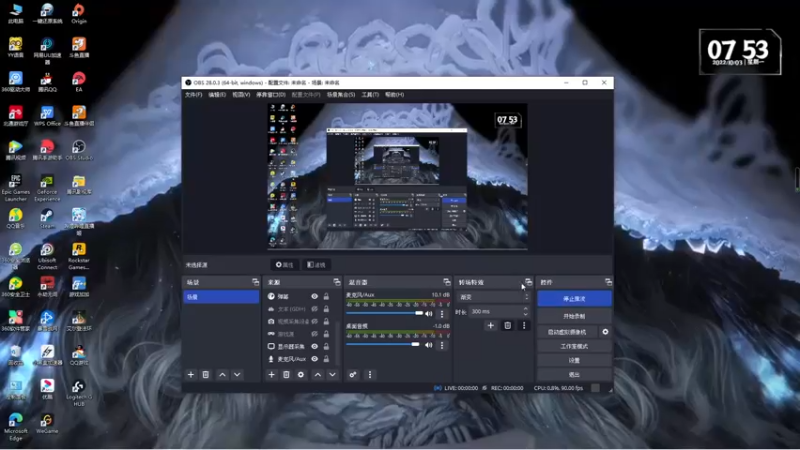Open the 工具(T) menu
This screenshot has height=450, width=800.
coord(370,95)
